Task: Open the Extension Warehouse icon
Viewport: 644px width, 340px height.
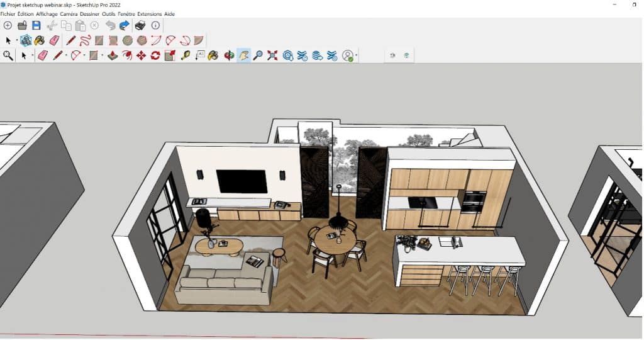Action: pos(303,55)
